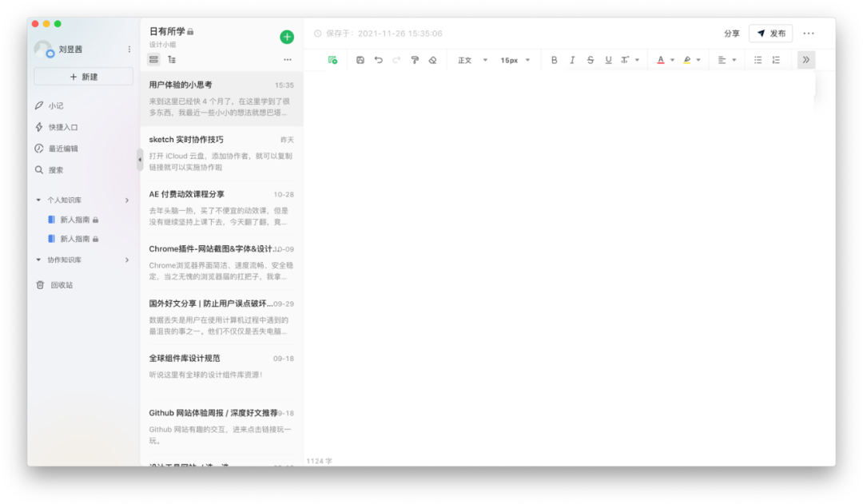Open the 正文 paragraph style dropdown
863x504 pixels.
click(x=472, y=60)
